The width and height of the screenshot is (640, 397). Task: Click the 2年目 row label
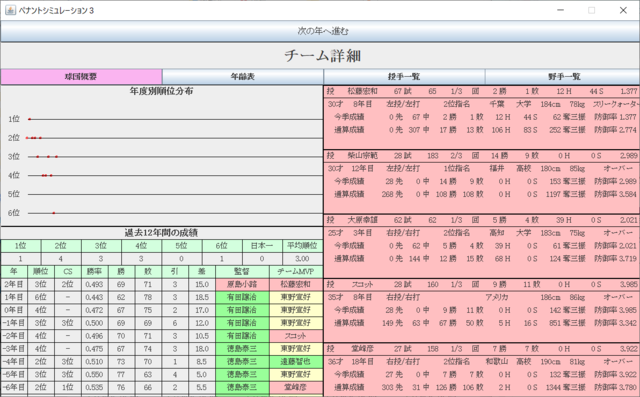13,284
